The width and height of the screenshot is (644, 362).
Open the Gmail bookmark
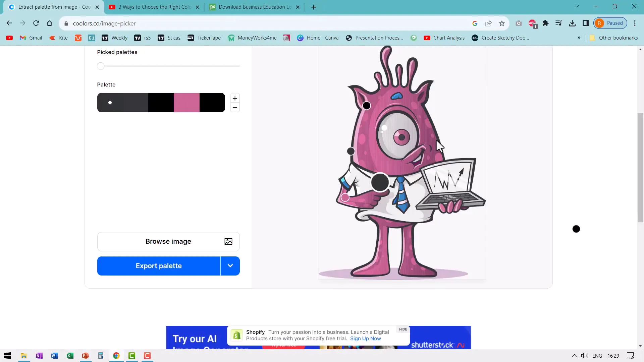point(31,38)
